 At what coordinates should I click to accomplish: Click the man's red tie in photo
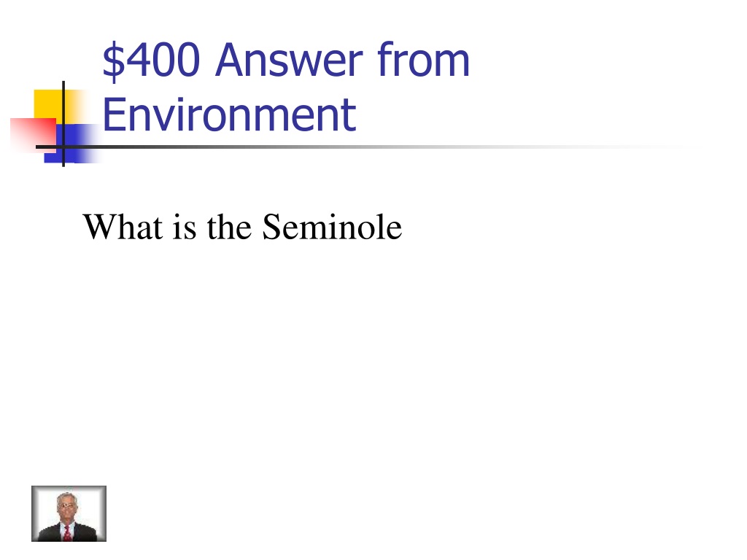pyautogui.click(x=68, y=532)
